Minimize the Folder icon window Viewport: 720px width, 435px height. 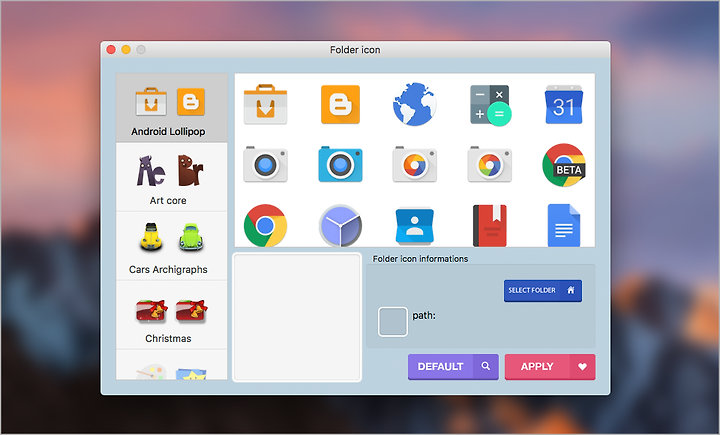click(x=126, y=50)
